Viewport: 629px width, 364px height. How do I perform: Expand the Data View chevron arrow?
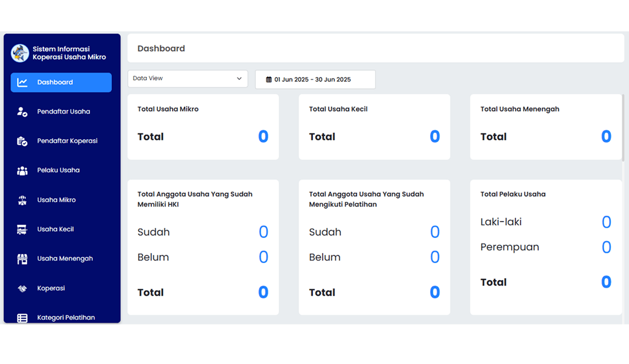tap(239, 79)
